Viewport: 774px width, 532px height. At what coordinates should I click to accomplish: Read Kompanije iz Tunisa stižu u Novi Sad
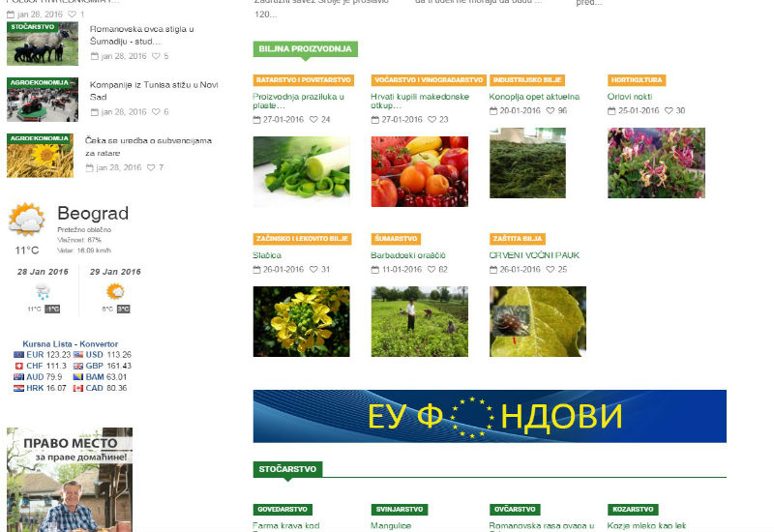[x=154, y=91]
